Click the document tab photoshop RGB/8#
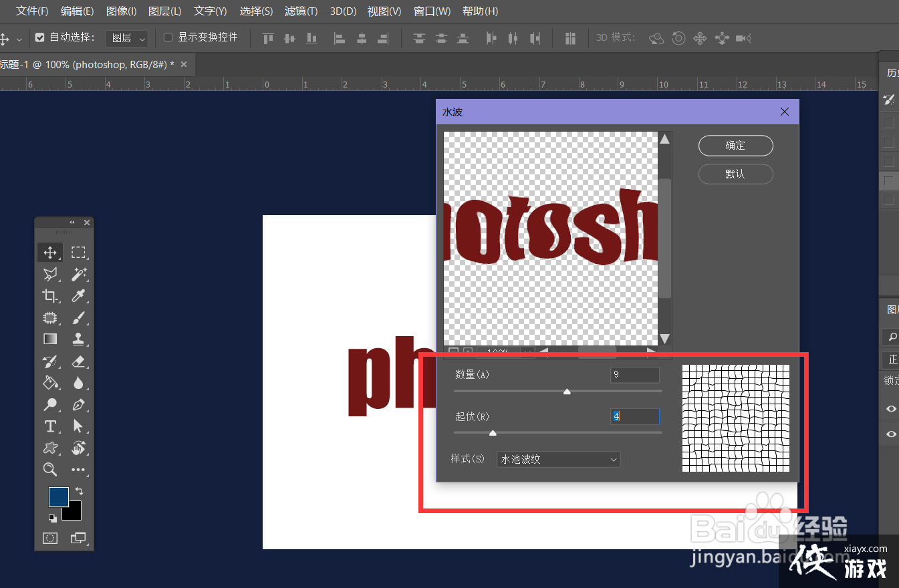899x588 pixels. [87, 65]
